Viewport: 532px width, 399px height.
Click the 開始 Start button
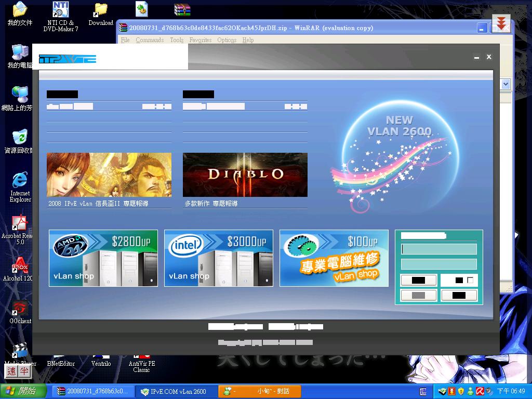click(x=23, y=392)
